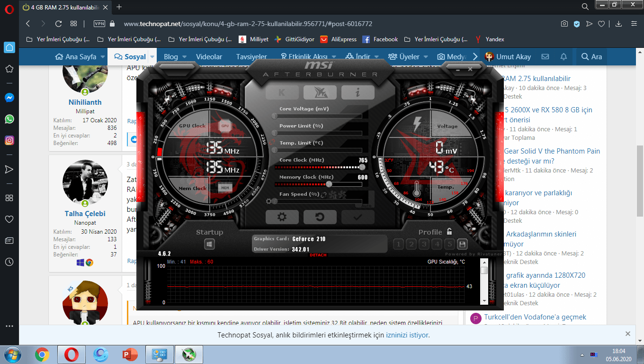Go back to the previous page
Viewport: 644px width, 364px height.
coord(28,24)
